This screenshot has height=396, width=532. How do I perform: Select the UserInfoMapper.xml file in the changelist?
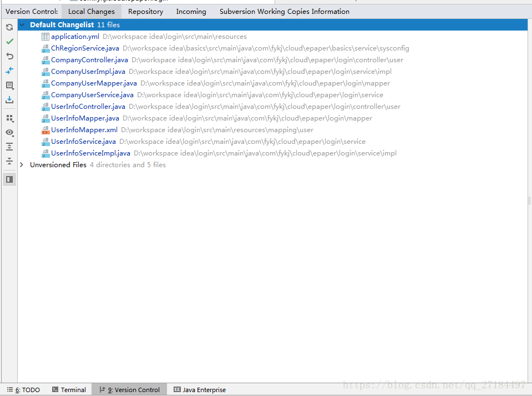click(x=84, y=129)
